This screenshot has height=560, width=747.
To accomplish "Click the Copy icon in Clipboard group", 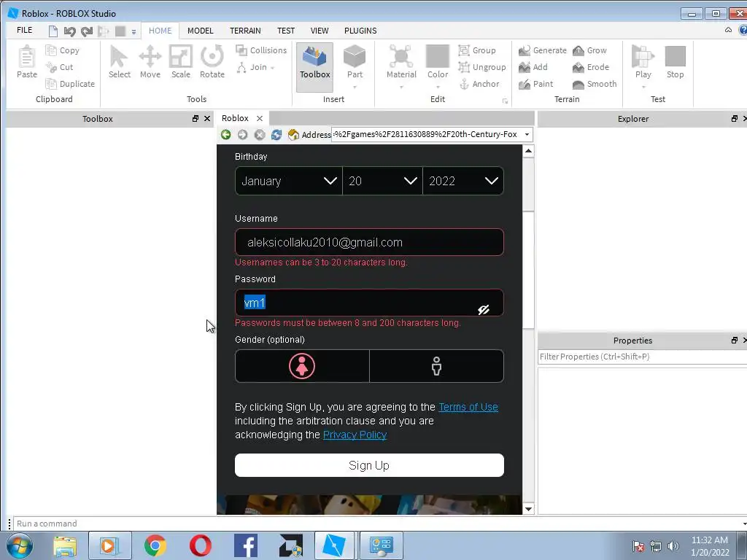I will [x=51, y=50].
